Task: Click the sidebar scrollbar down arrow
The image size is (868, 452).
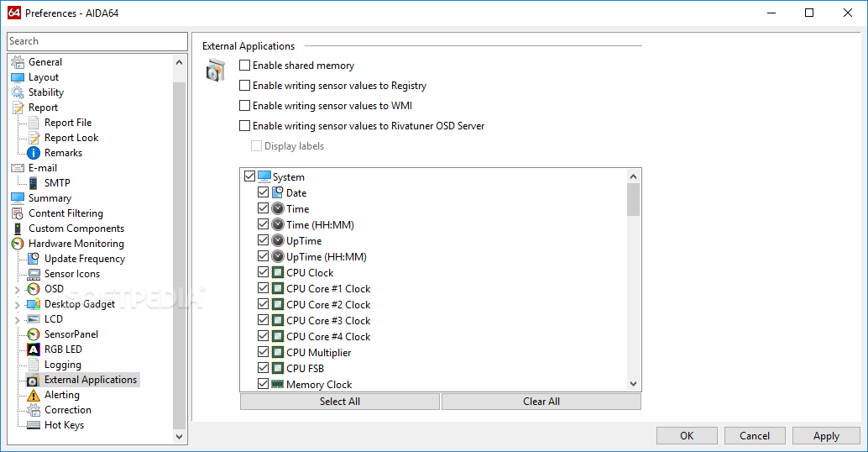Action: pos(179,437)
